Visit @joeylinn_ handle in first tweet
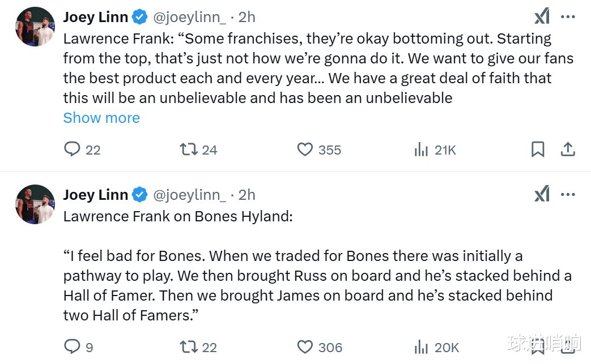 pyautogui.click(x=189, y=17)
